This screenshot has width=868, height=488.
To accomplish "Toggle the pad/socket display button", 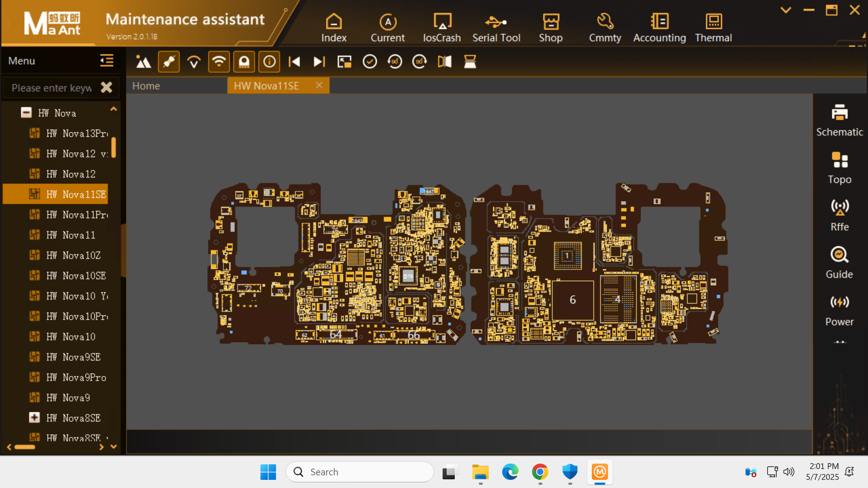I will [x=244, y=62].
